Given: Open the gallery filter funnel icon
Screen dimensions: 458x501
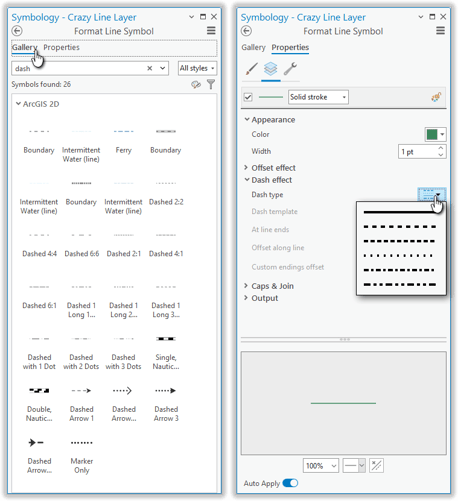Looking at the screenshot, I should click(x=211, y=84).
